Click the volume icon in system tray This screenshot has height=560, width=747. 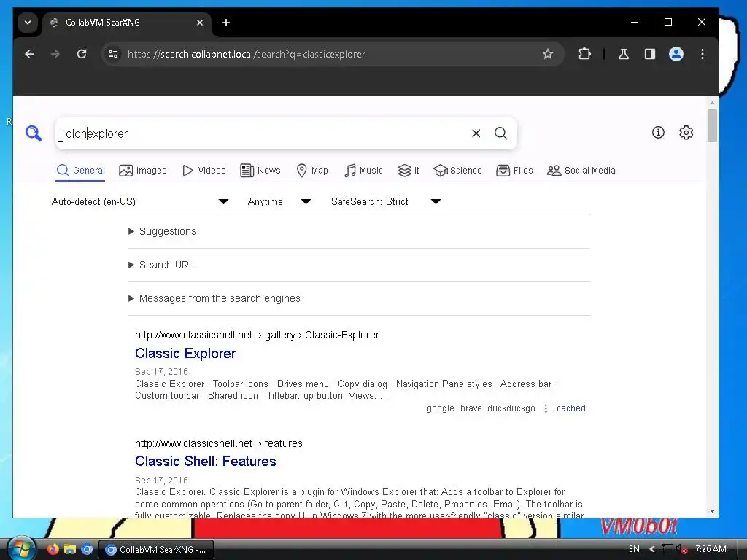pyautogui.click(x=682, y=549)
